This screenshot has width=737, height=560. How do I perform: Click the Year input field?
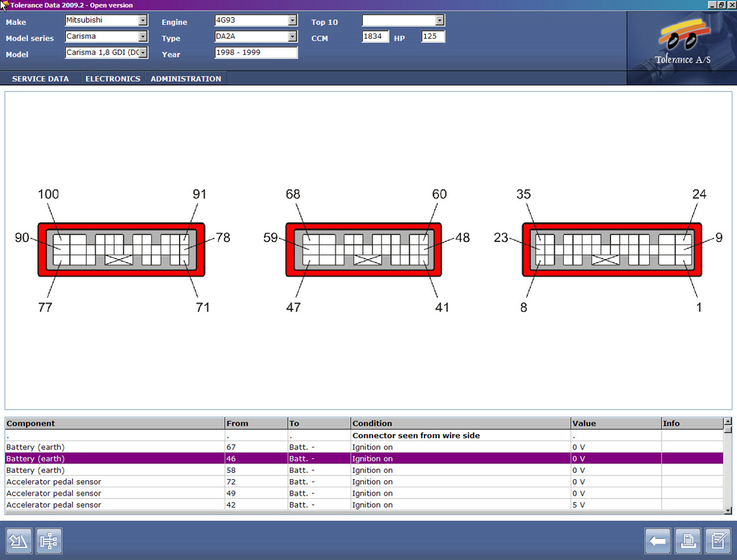click(x=256, y=53)
